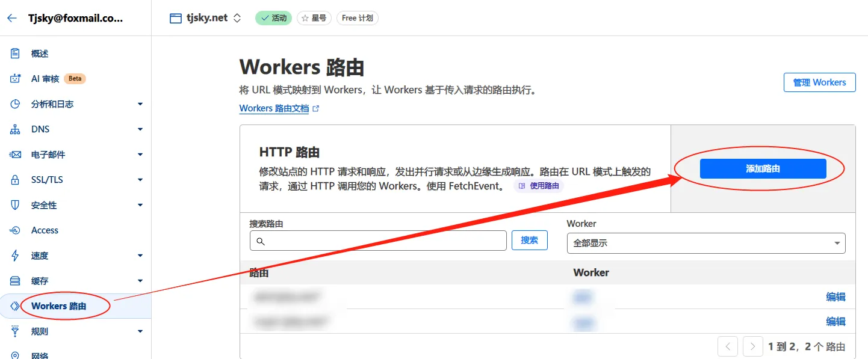Click inside the 搜索路由 search field
868x359 pixels.
377,241
